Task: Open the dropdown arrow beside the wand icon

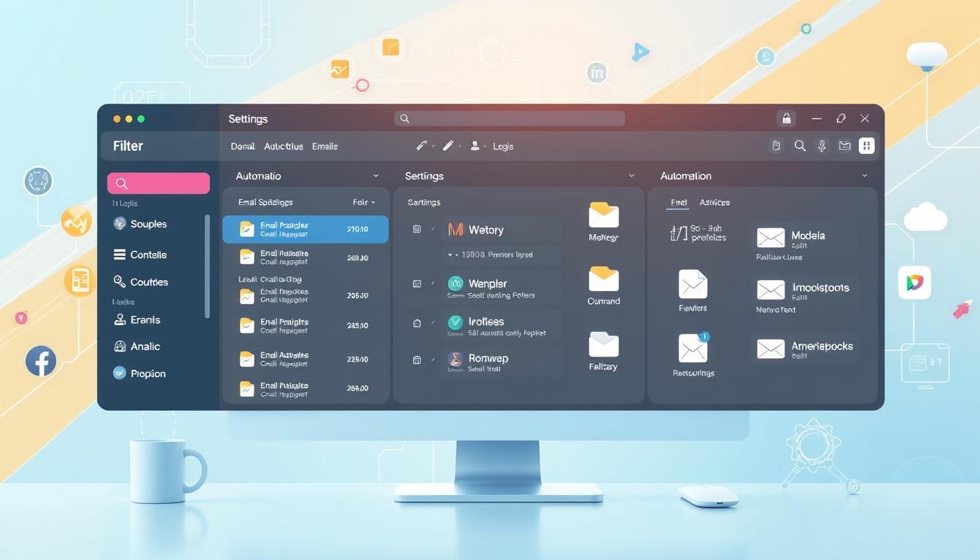Action: pos(433,146)
